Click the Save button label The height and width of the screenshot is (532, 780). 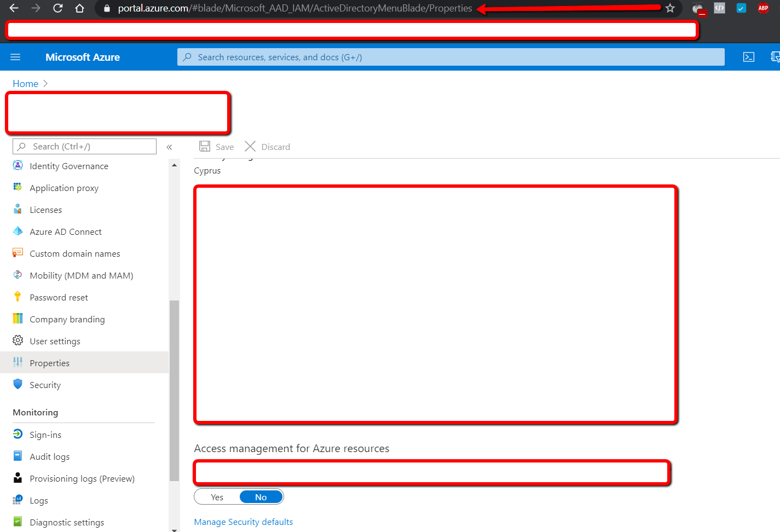[224, 147]
